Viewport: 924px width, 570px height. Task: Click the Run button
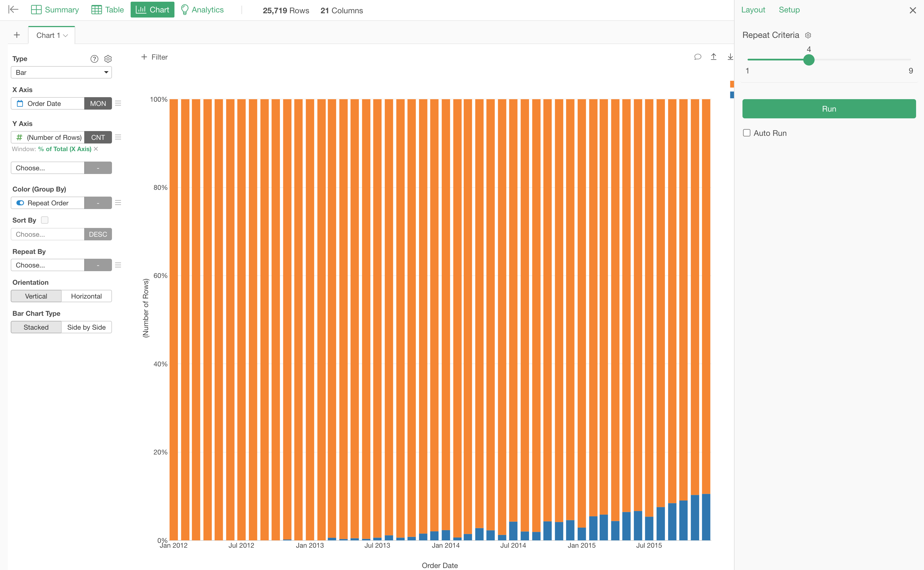tap(828, 108)
